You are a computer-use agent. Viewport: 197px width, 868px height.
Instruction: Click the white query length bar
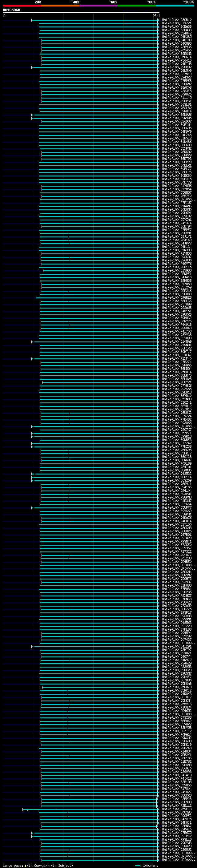[x=81, y=13]
